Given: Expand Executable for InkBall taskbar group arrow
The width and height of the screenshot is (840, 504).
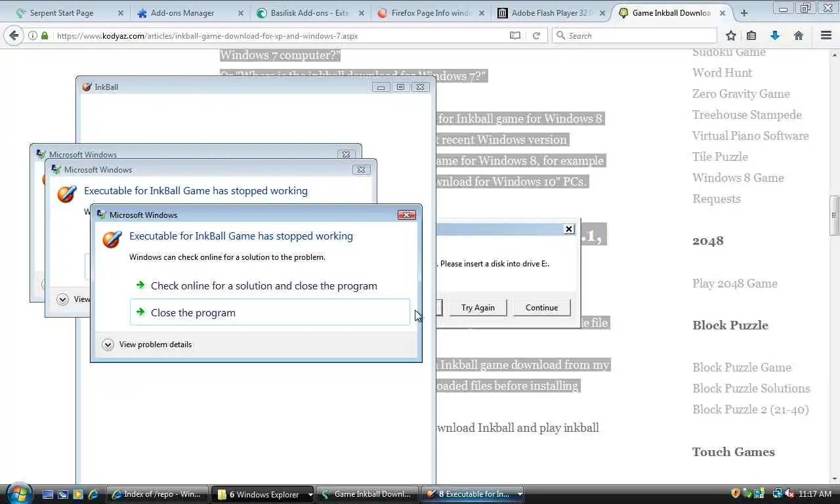Looking at the screenshot, I should [x=519, y=495].
